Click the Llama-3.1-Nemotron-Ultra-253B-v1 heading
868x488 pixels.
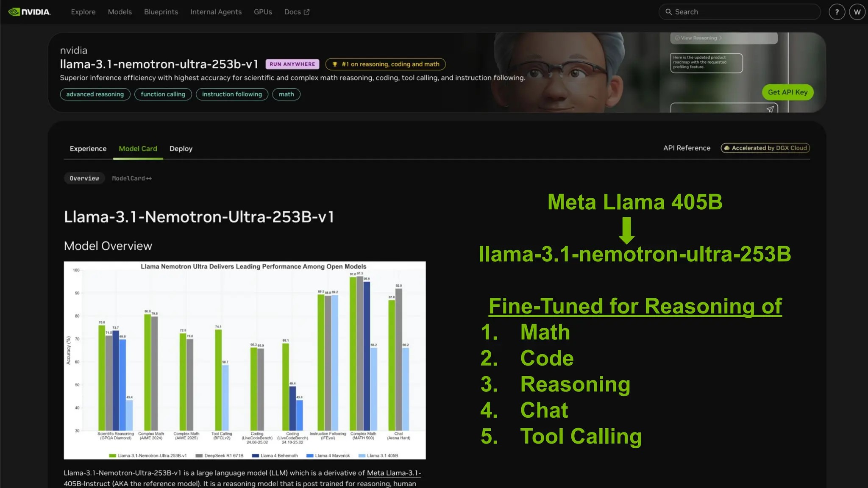[x=199, y=217]
